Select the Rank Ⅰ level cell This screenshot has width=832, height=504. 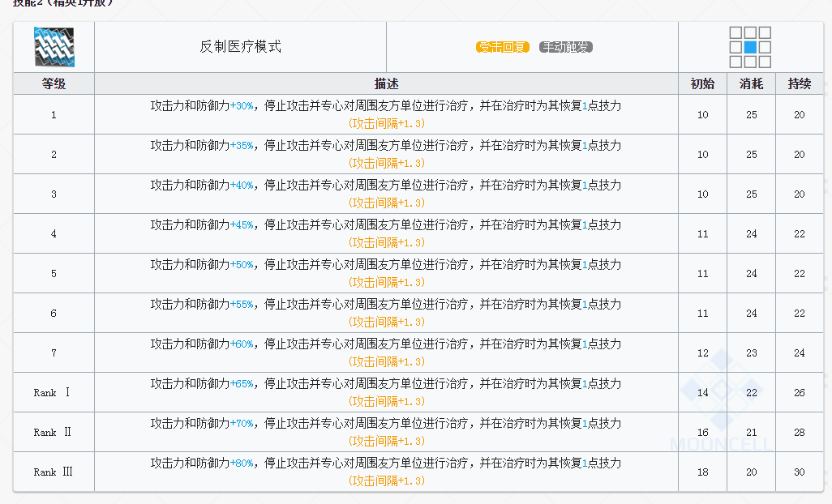(x=54, y=392)
